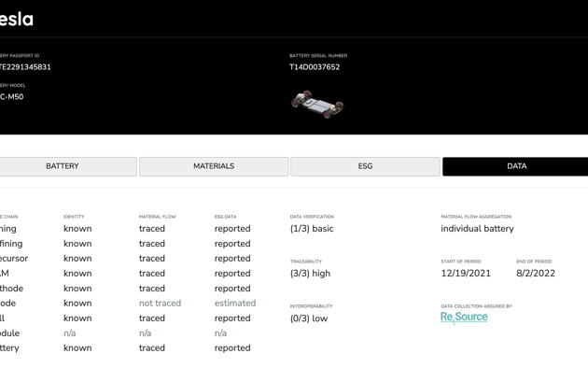588x368 pixels.
Task: Click the '(3/3) high' traceability value
Action: tap(310, 274)
